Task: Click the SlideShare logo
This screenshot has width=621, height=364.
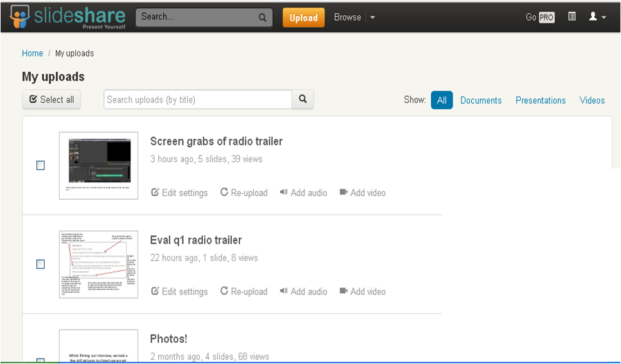Action: pos(68,17)
